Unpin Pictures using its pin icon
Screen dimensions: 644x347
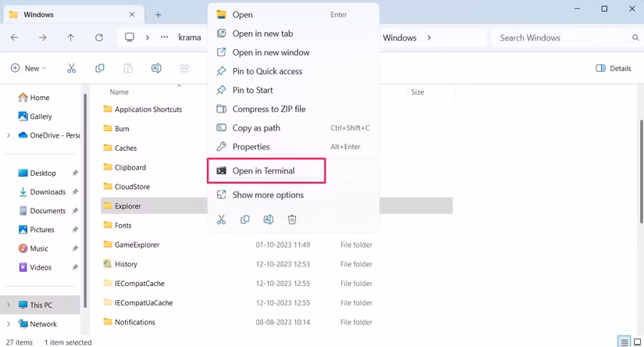tap(75, 230)
